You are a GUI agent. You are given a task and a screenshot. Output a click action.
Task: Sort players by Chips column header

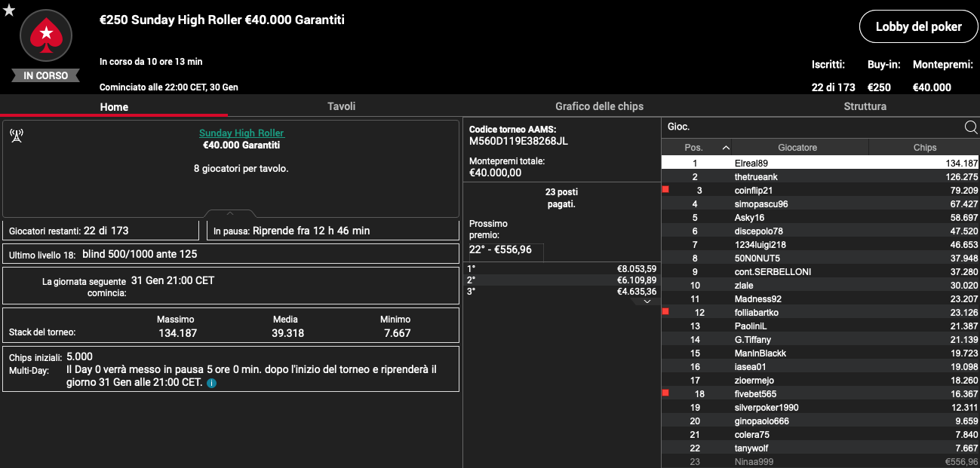click(x=924, y=148)
